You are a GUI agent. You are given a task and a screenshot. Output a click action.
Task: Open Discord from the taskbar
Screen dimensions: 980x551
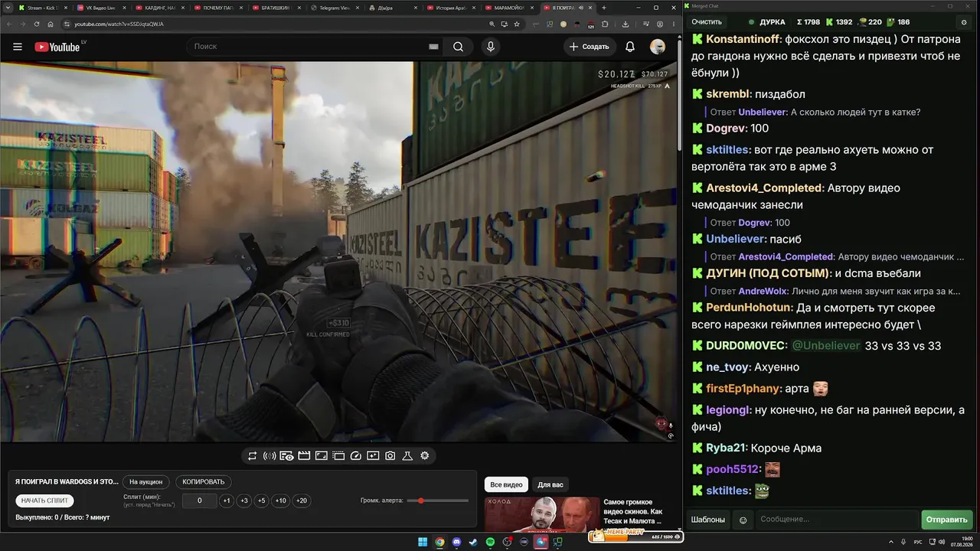pyautogui.click(x=456, y=543)
